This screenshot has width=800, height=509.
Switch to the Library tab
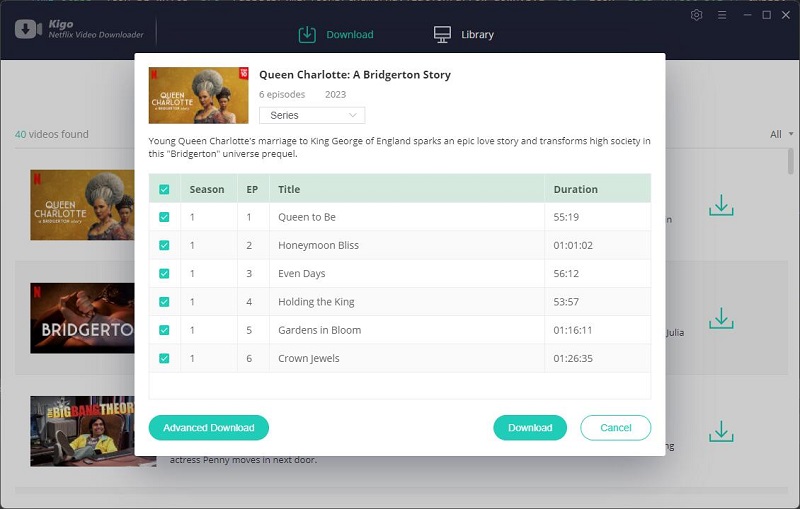[464, 35]
